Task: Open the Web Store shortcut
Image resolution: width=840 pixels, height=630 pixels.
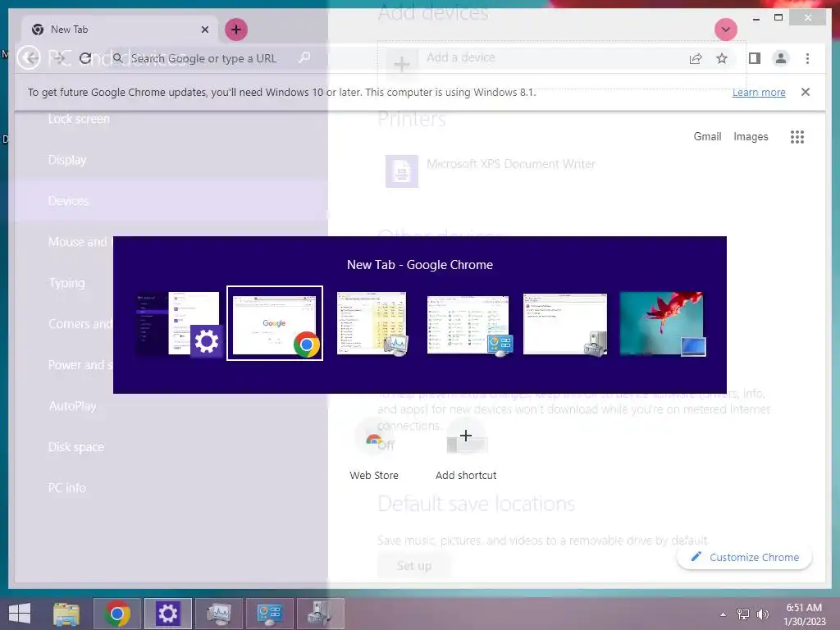Action: 374,449
